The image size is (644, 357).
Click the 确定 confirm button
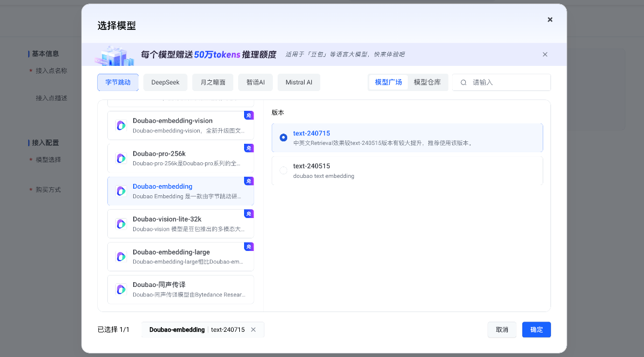[x=536, y=329]
